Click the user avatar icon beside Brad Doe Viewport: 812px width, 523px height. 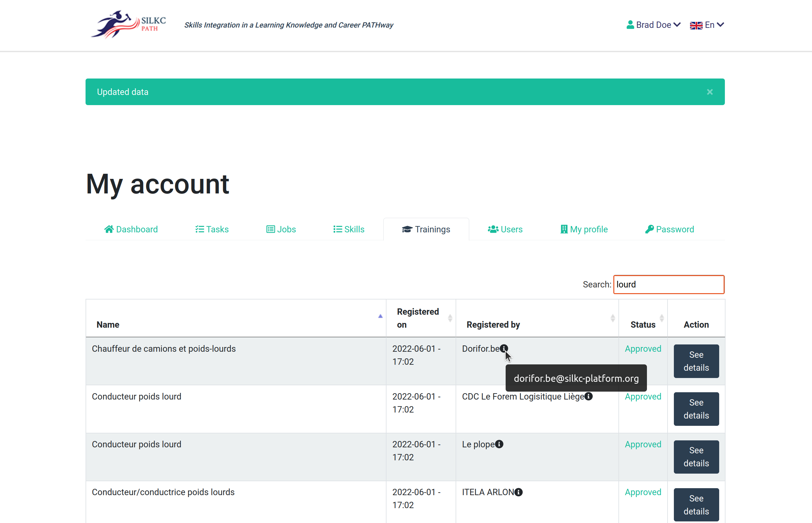click(630, 25)
